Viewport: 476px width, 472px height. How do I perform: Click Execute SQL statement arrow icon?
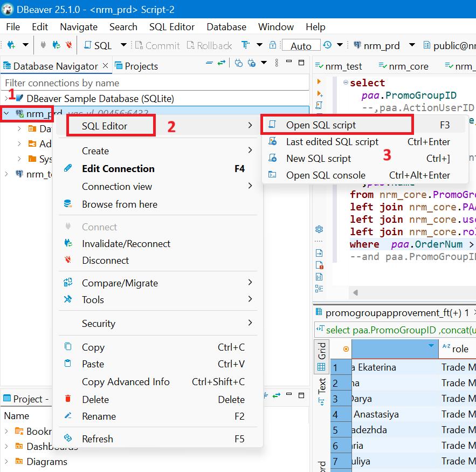click(319, 81)
